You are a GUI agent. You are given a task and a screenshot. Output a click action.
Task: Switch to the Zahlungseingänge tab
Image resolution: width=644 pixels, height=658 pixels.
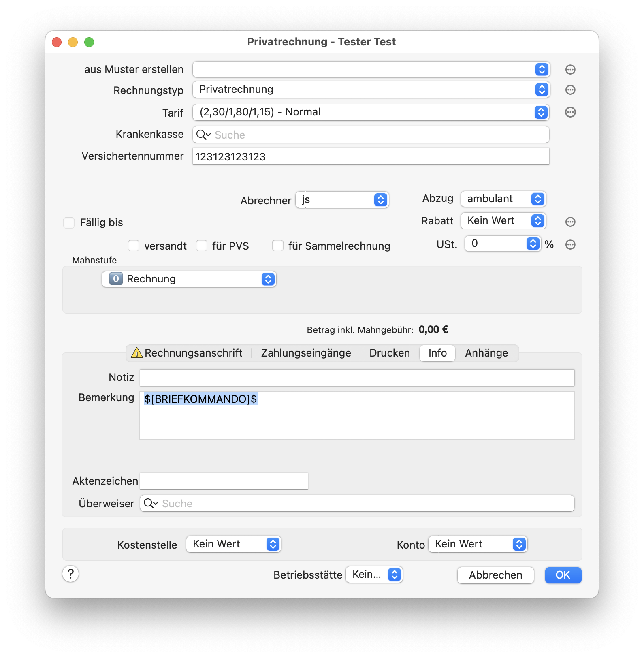tap(306, 353)
